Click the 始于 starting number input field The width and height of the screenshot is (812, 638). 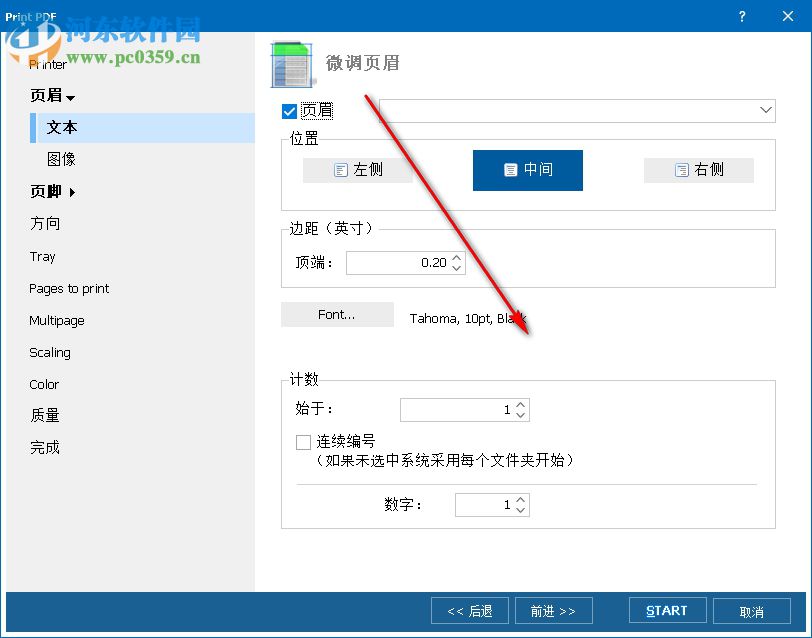460,409
